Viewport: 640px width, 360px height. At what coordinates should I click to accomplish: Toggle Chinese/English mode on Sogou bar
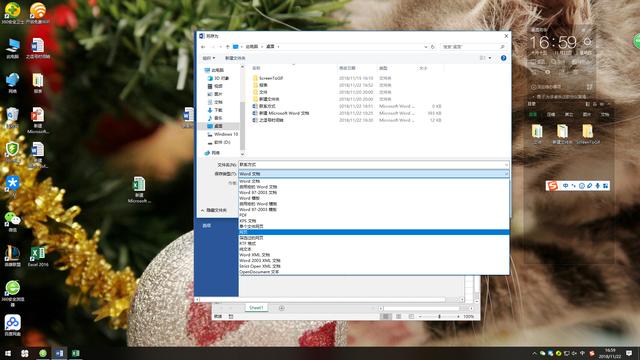565,186
